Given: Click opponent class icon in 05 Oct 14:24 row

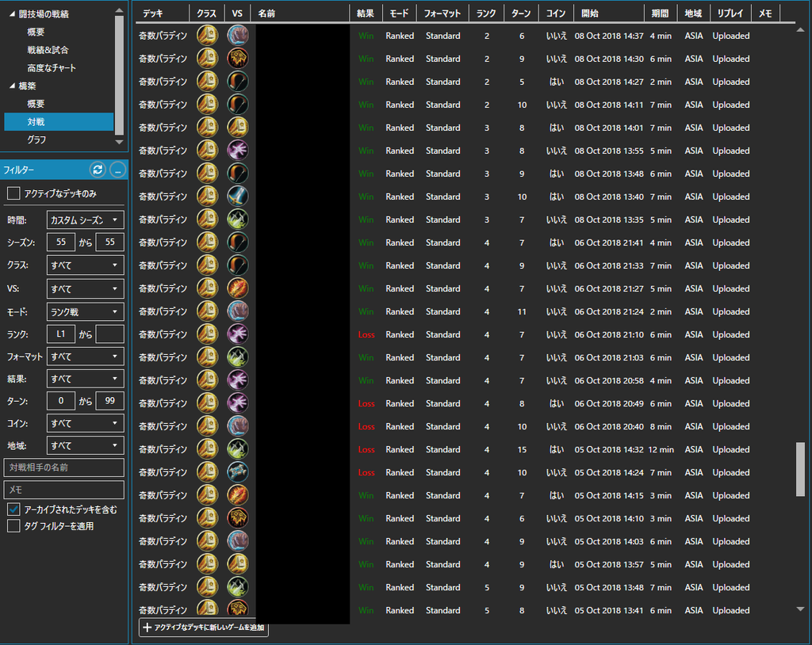Looking at the screenshot, I should (238, 472).
